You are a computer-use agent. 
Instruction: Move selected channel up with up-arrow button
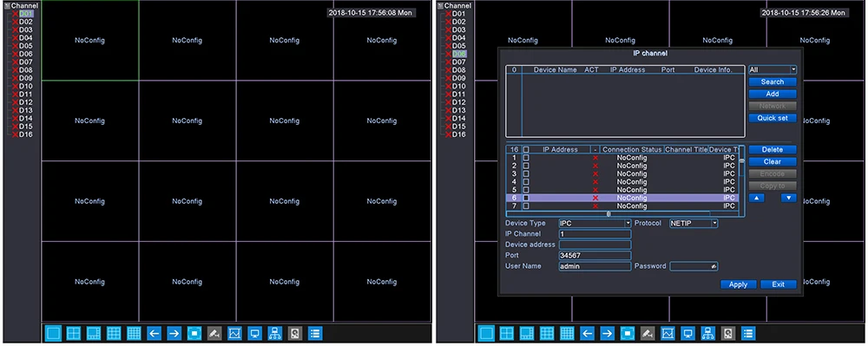(x=757, y=198)
